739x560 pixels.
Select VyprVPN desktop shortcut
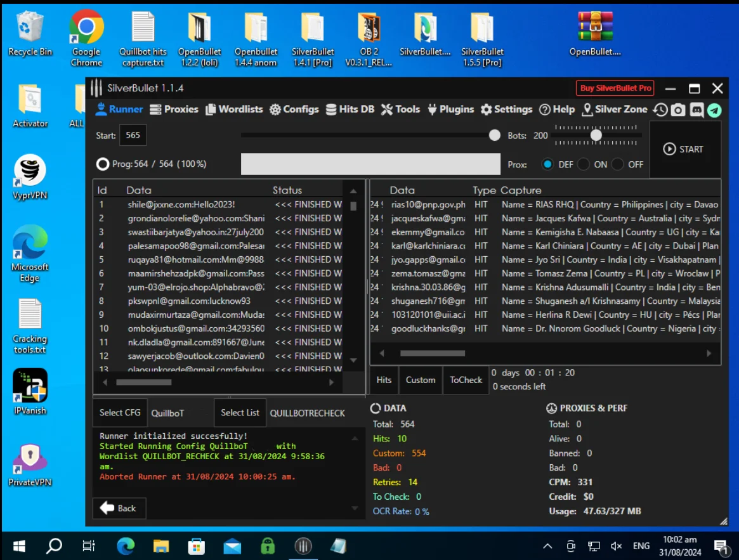tap(30, 177)
